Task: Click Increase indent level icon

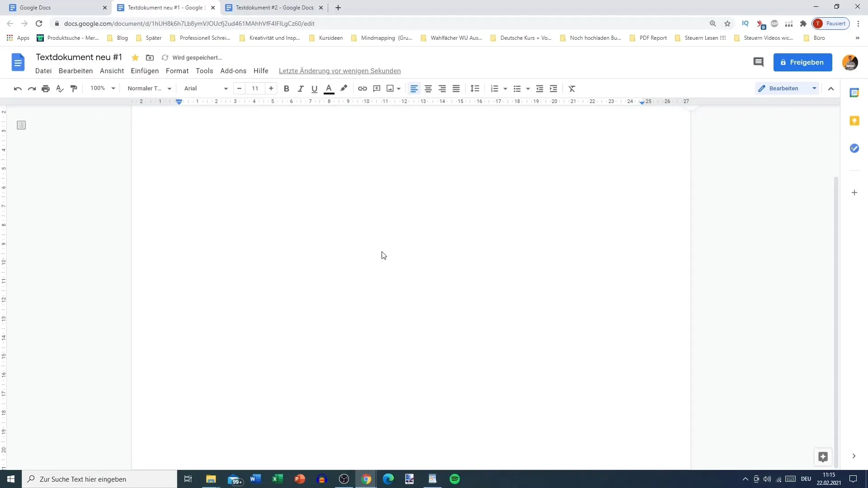Action: coord(553,88)
